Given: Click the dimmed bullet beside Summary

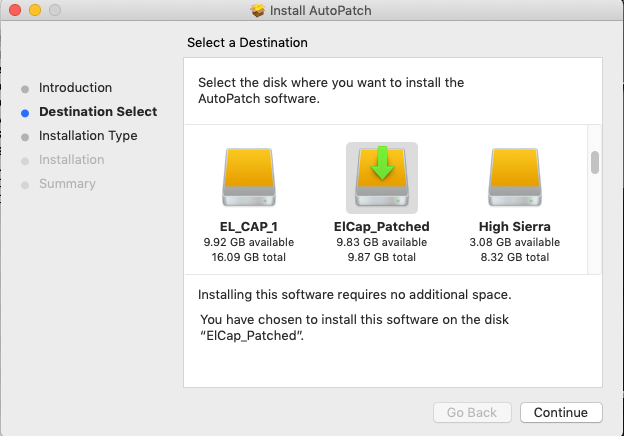Looking at the screenshot, I should point(25,184).
